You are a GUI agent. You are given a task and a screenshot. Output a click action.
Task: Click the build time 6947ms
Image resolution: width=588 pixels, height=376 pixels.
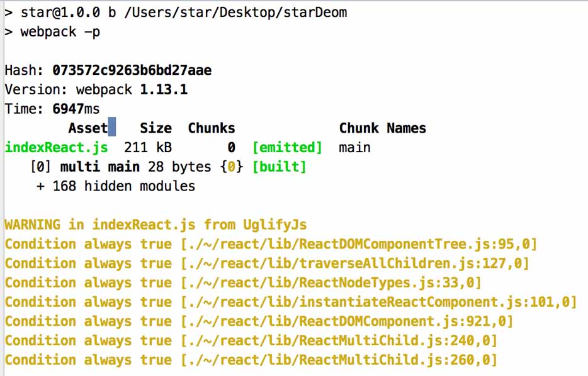(76, 109)
